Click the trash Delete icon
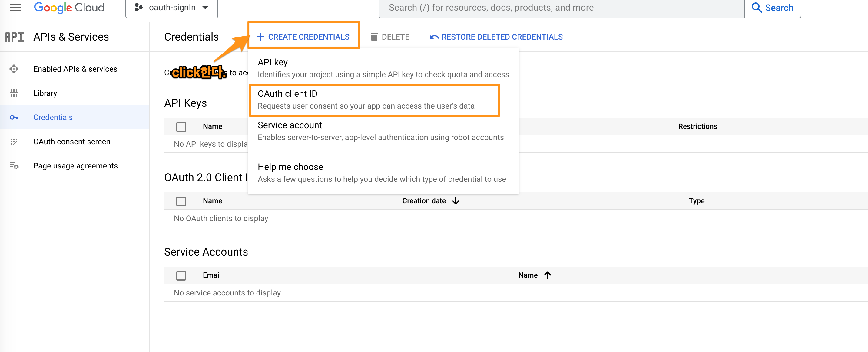The image size is (868, 352). click(374, 37)
